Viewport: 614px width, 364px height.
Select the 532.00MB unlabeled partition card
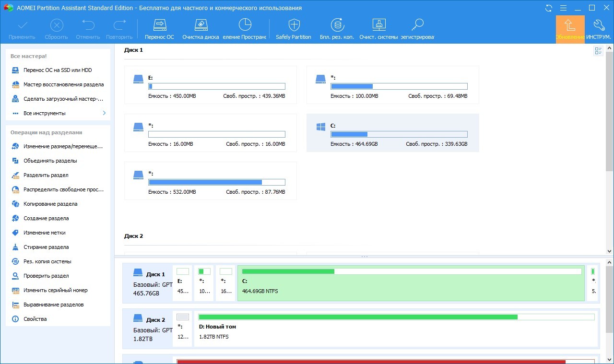coord(210,181)
